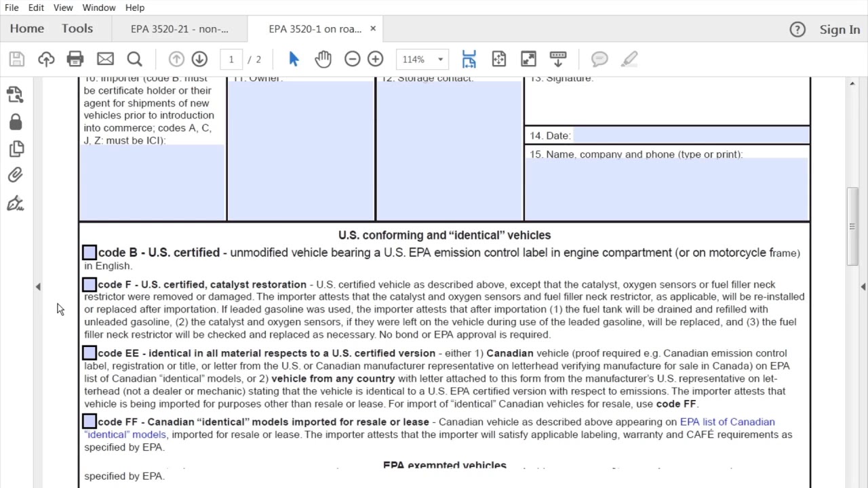Viewport: 868px width, 488px height.
Task: Open the Tools view
Action: pyautogui.click(x=77, y=28)
